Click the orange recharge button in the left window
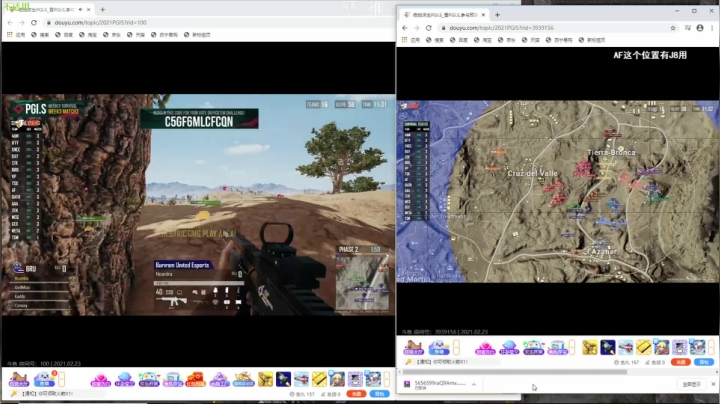The width and height of the screenshot is (720, 404). (x=356, y=394)
